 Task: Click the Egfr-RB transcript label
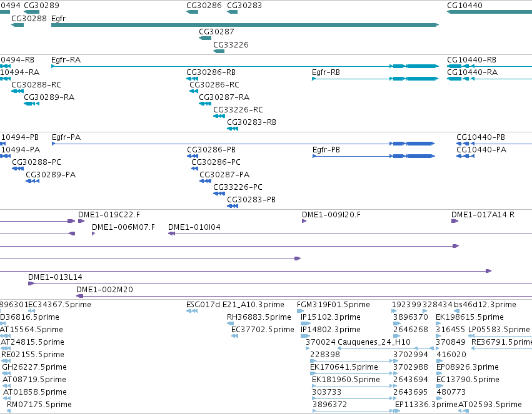point(326,72)
